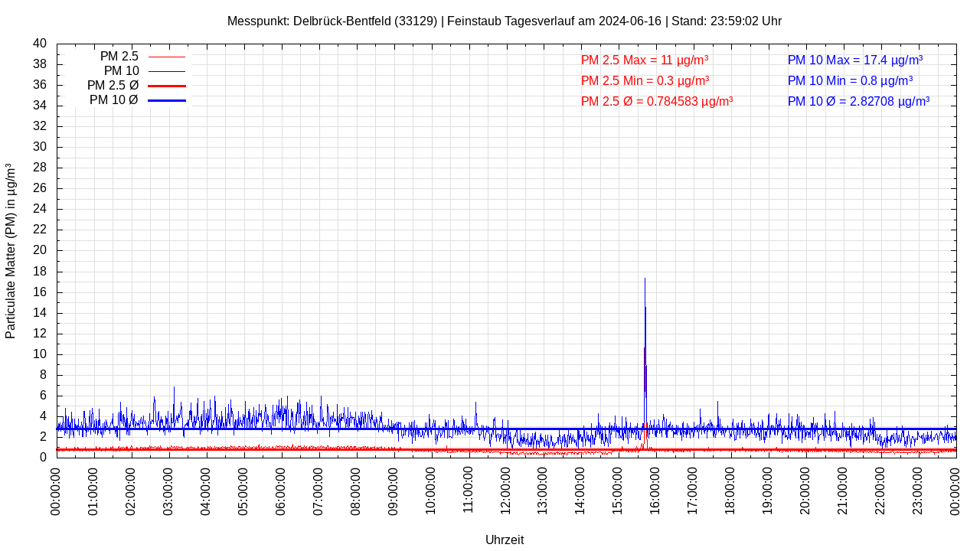
Task: Select the PM 10 Ø thick blue legend line
Action: coord(166,100)
